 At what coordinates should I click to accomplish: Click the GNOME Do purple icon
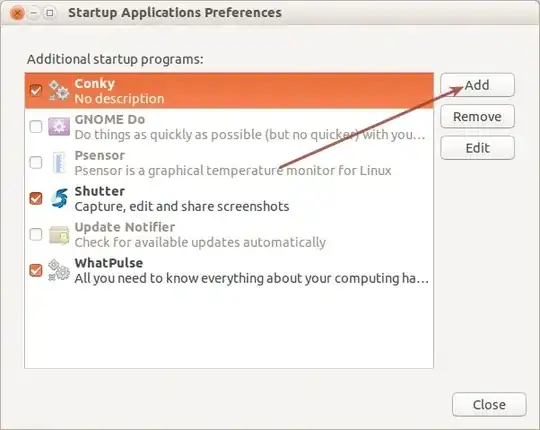[x=59, y=126]
